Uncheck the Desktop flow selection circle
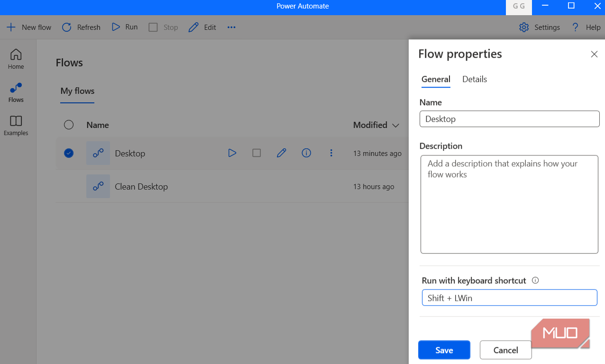Viewport: 605px width, 364px height. point(69,153)
